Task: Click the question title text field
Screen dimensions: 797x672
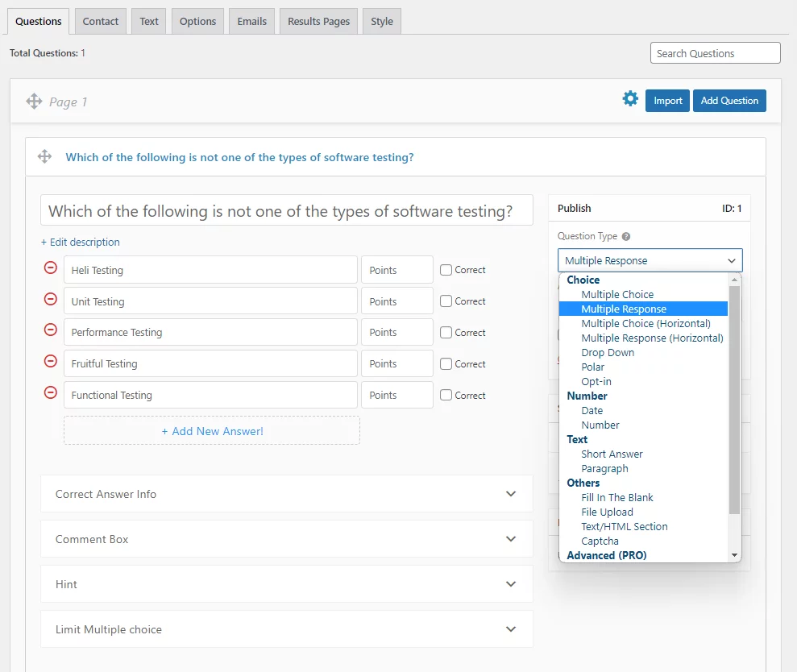Action: tap(287, 210)
